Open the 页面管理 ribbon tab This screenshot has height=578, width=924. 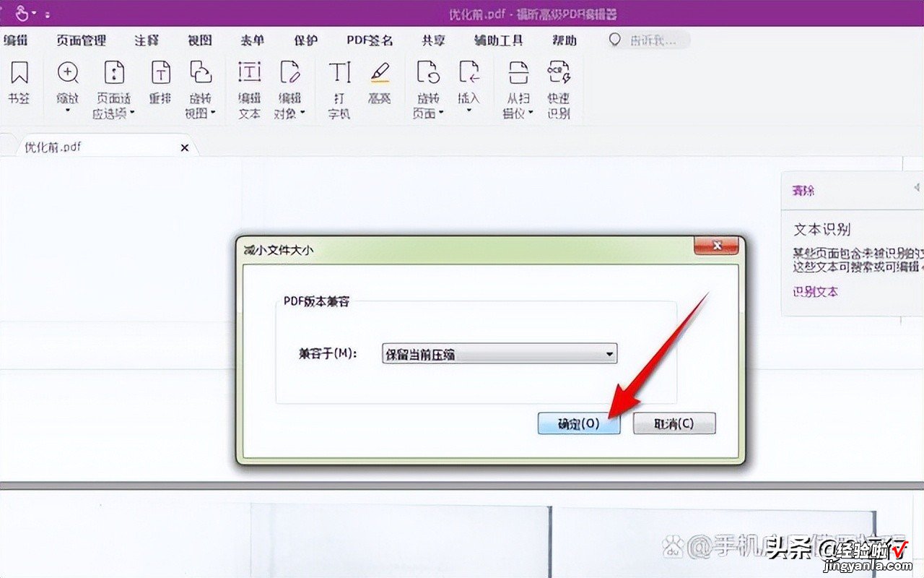(82, 40)
